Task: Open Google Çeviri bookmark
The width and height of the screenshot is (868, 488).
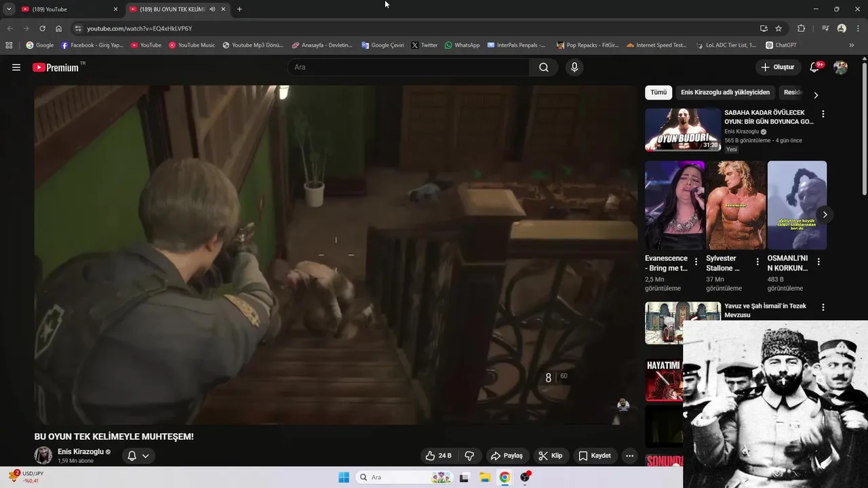Action: pos(382,45)
